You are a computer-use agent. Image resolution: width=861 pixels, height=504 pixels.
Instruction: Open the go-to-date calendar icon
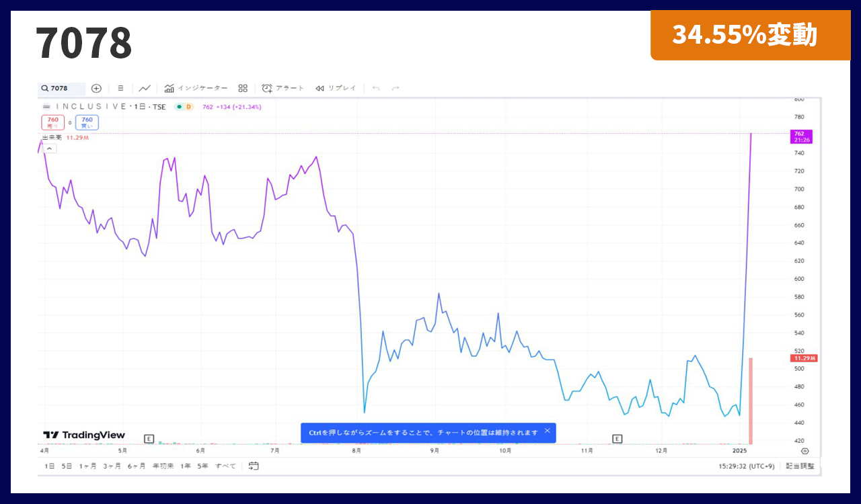254,466
